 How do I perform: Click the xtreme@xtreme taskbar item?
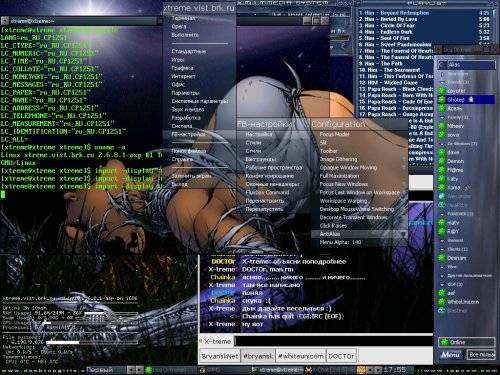(277, 370)
